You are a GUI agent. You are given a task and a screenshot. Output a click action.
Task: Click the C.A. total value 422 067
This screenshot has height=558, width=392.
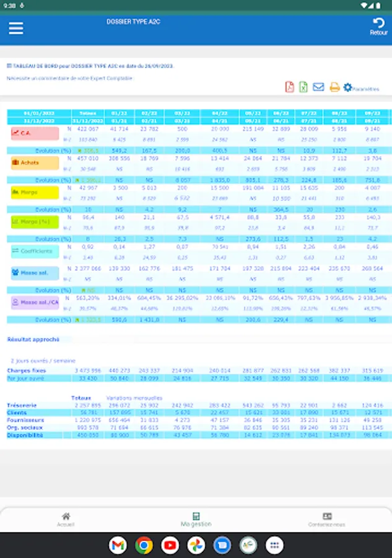pos(88,129)
